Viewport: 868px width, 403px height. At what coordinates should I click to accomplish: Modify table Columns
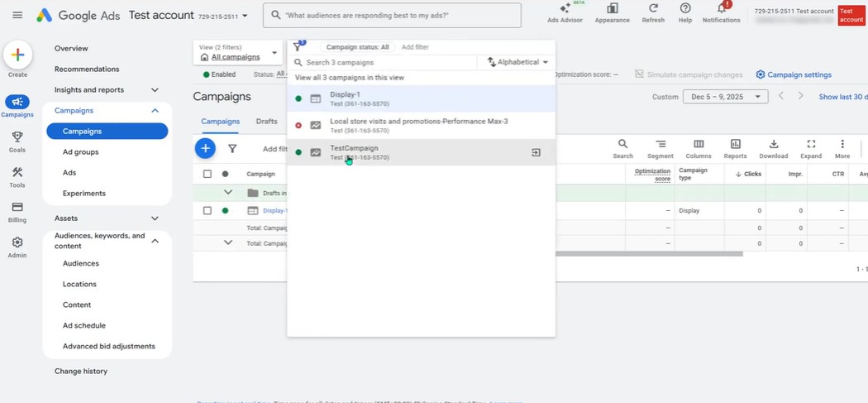[699, 149]
